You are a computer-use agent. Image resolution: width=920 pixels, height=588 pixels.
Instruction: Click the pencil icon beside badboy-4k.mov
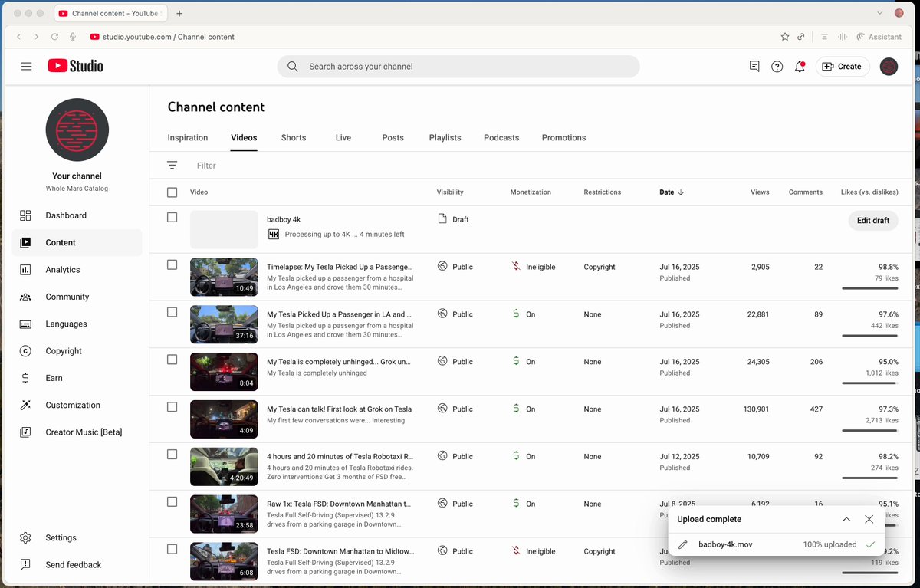(x=683, y=544)
